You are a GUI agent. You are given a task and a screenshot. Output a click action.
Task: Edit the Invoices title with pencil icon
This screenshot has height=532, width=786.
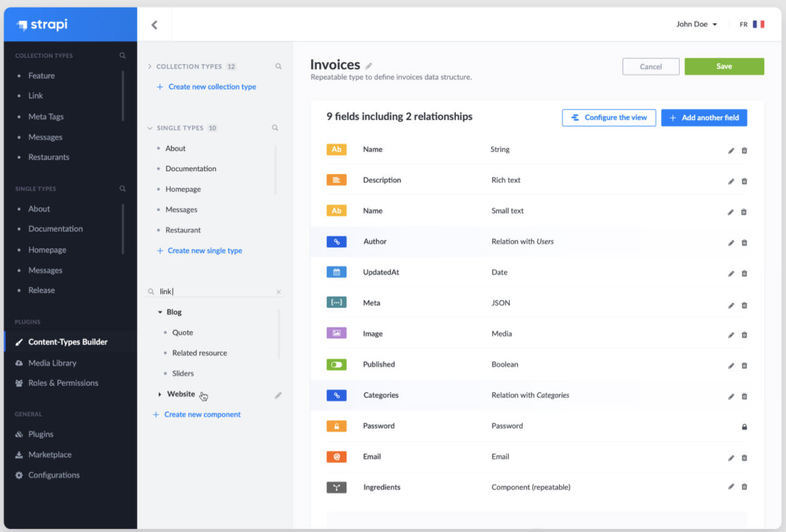coord(369,66)
